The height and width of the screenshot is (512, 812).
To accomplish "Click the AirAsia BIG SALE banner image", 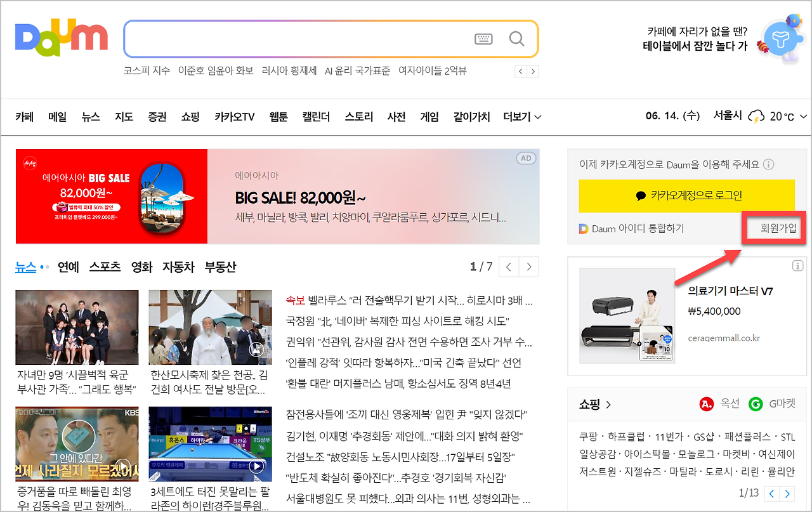I will (x=112, y=196).
